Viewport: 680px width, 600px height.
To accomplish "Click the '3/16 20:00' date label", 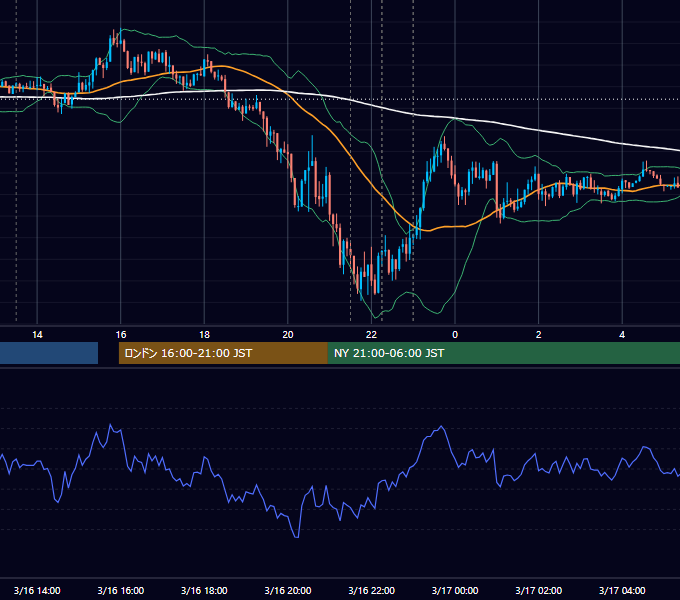I will [x=288, y=590].
